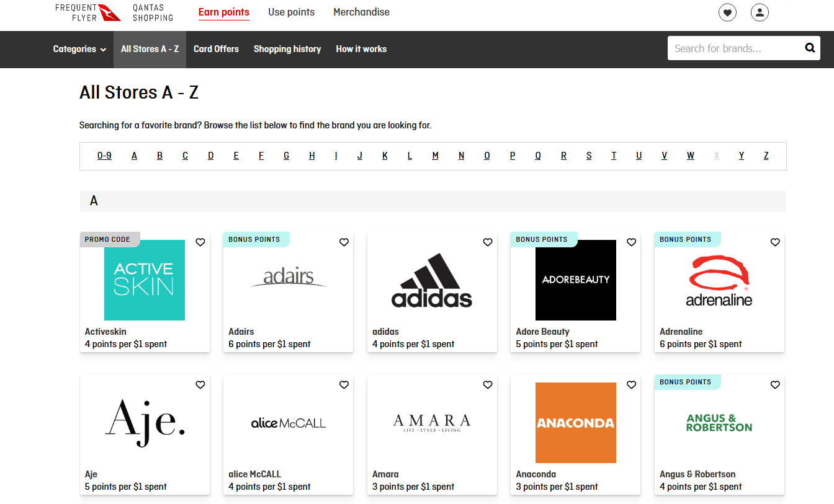Viewport: 834px width, 504px height.
Task: Jump to stores starting with Z
Action: 766,156
